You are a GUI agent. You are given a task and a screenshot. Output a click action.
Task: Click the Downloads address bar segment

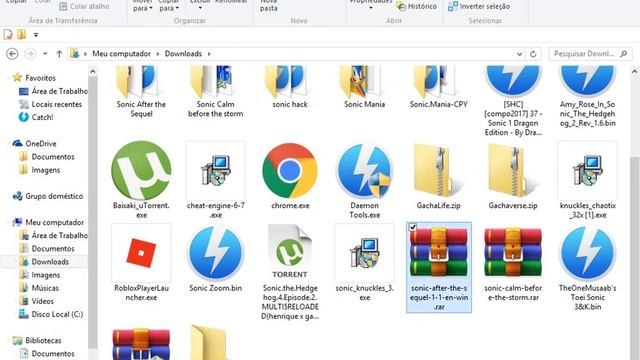click(x=183, y=54)
